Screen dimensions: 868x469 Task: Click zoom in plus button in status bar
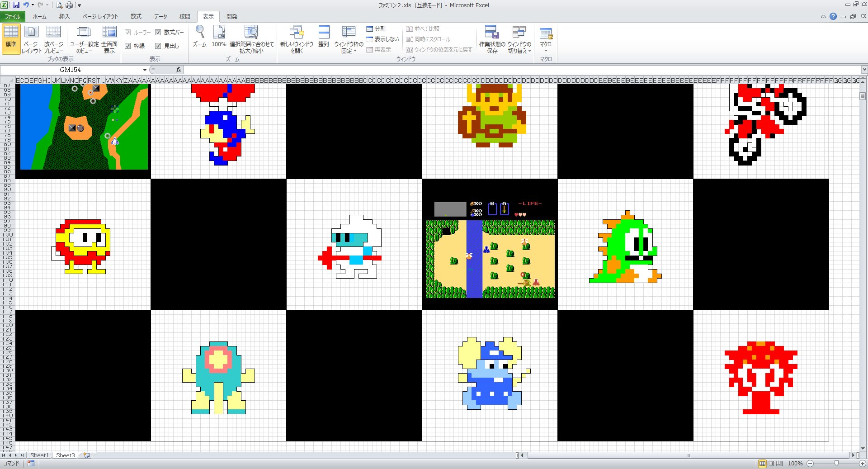click(x=863, y=464)
